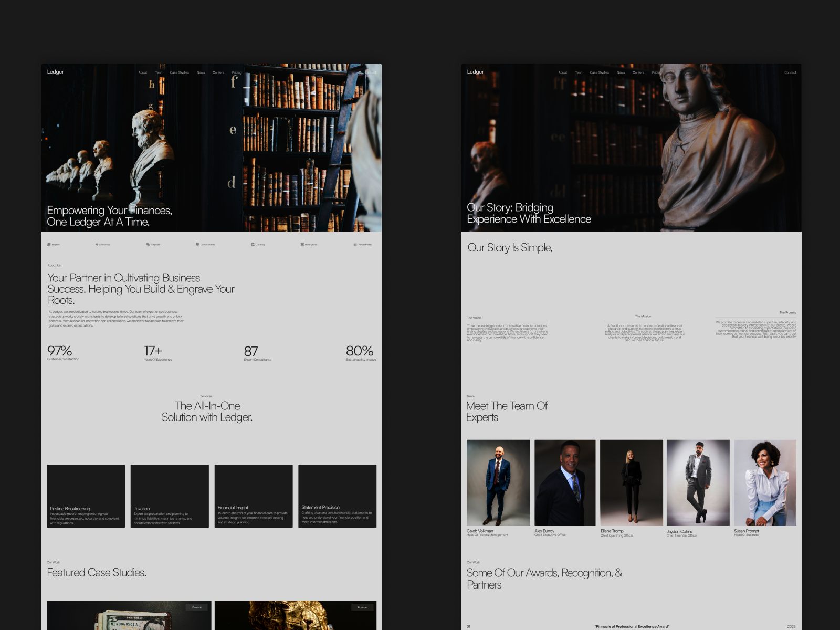Click the 17+ Years Of Experience stat
The image size is (840, 630).
click(x=158, y=353)
